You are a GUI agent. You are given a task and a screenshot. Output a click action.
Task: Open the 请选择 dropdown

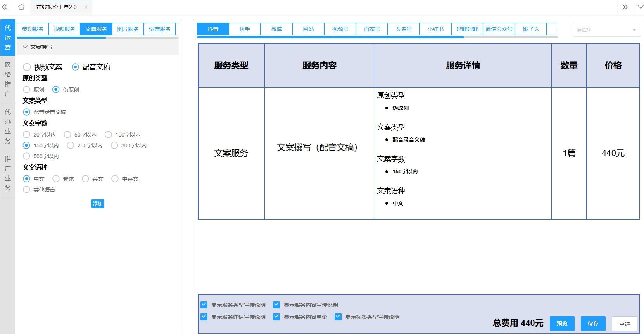point(606,30)
